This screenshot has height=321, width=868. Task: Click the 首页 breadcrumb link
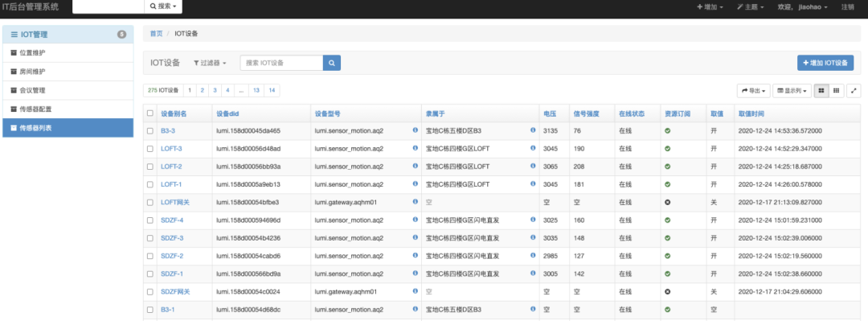(x=156, y=33)
